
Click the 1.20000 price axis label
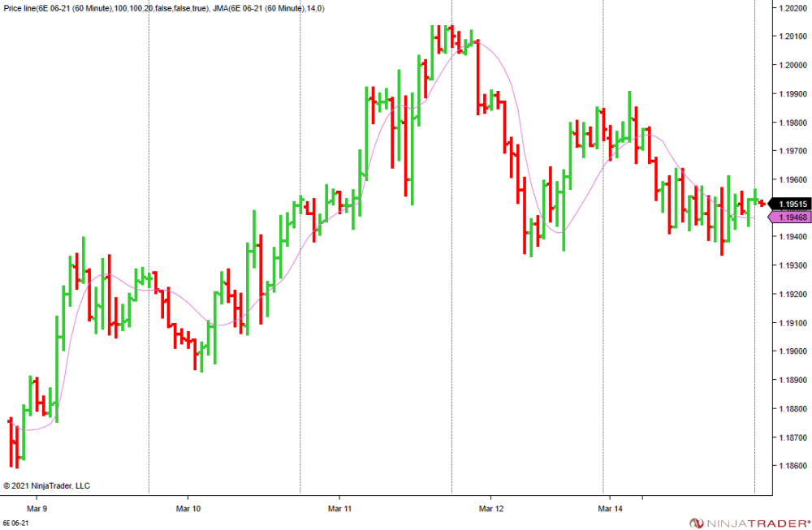[792, 66]
